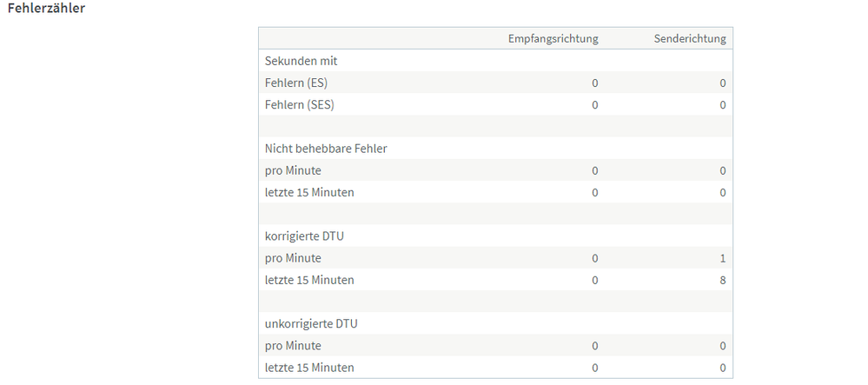Select "letzte 15 Minuten" under korrigierte DTU
This screenshot has width=868, height=385.
(x=309, y=280)
